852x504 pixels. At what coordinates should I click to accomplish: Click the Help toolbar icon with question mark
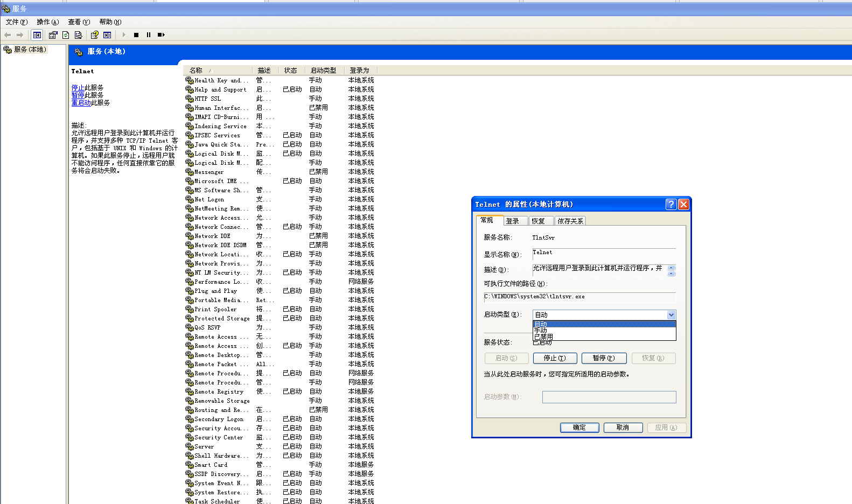(94, 35)
